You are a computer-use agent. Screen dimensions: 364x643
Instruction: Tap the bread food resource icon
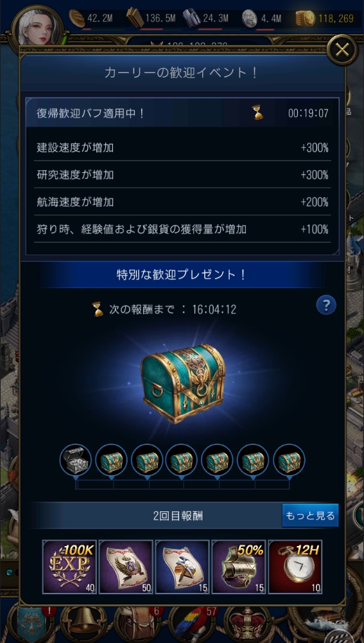[x=76, y=19]
